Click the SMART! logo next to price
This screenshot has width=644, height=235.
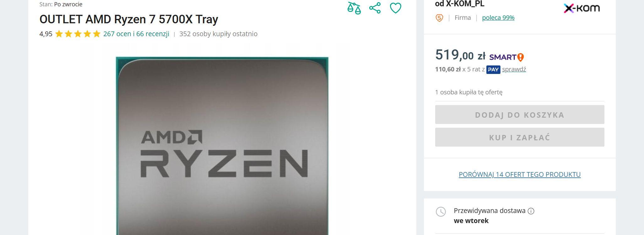(506, 57)
